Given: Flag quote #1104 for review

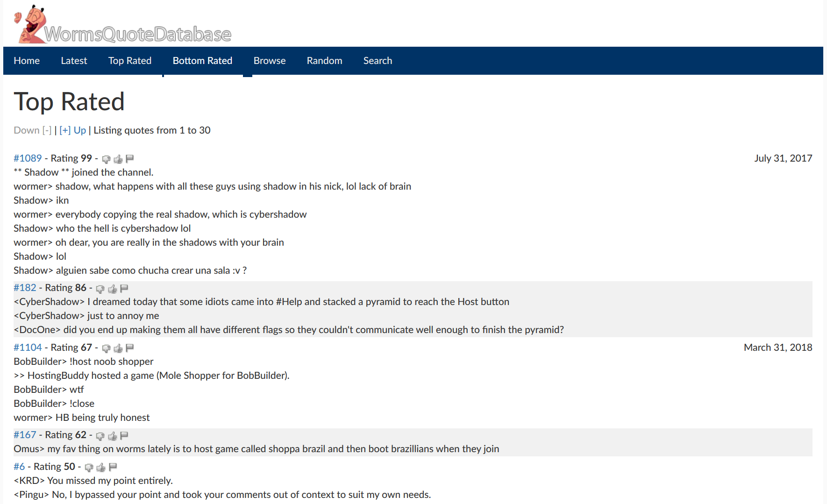Looking at the screenshot, I should (x=130, y=348).
